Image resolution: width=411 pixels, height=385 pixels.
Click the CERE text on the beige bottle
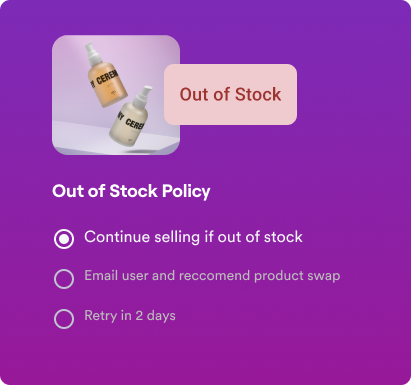134,124
